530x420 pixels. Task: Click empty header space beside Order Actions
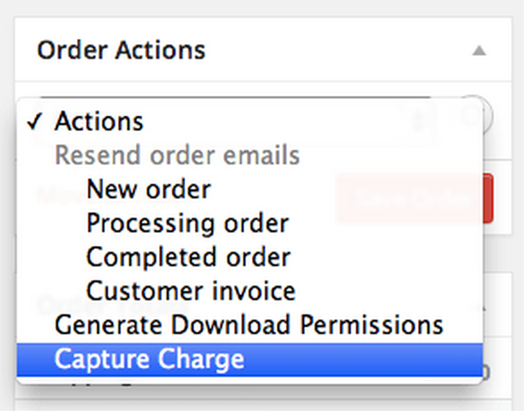336,50
